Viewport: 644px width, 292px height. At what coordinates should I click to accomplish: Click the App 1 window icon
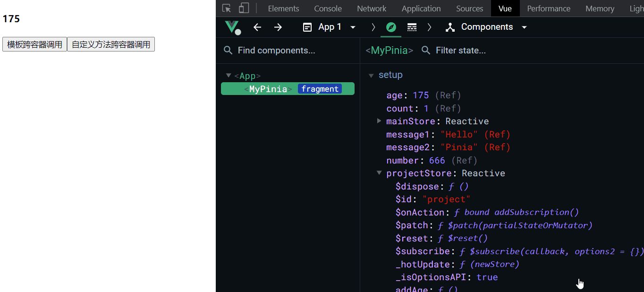(x=307, y=27)
